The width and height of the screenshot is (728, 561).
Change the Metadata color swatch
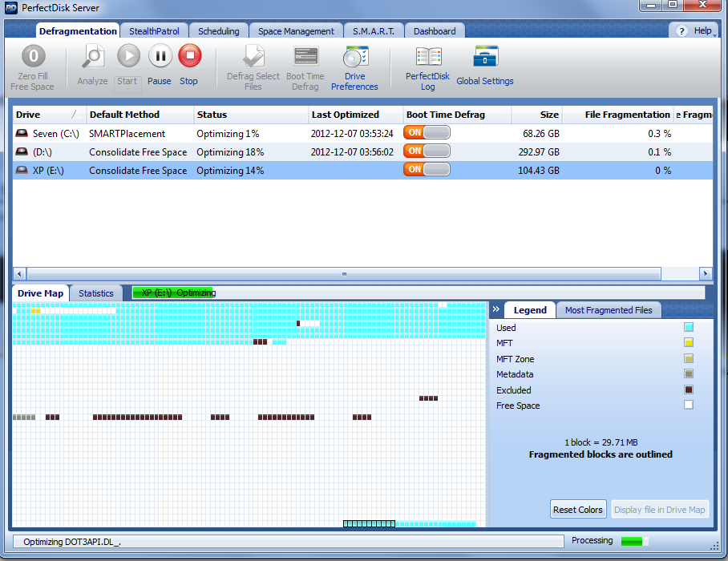pos(689,373)
